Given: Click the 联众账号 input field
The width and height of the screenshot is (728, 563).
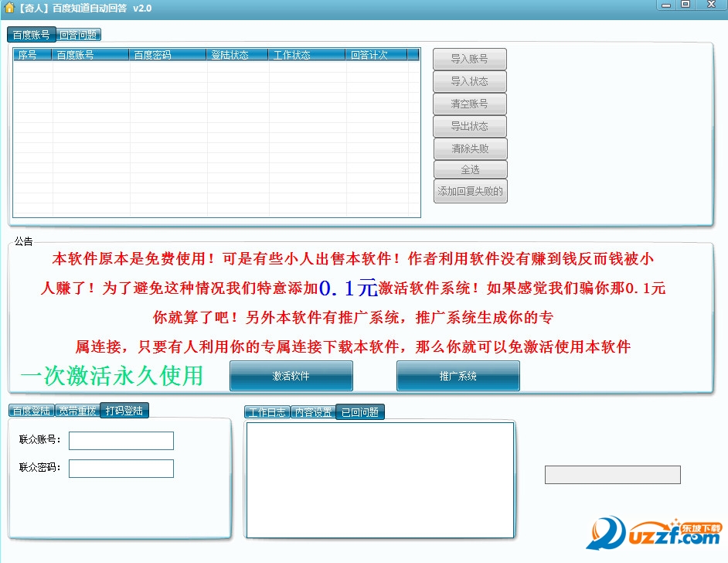Looking at the screenshot, I should (x=121, y=440).
